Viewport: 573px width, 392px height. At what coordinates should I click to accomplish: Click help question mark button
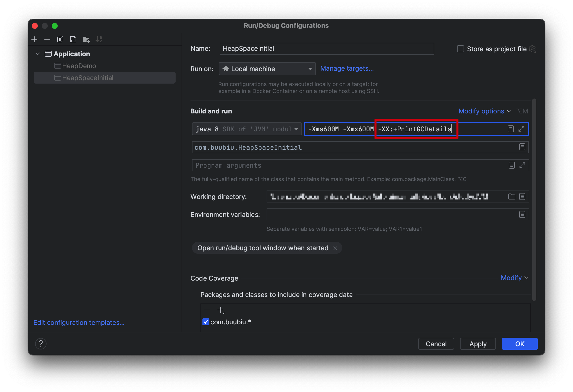coord(41,344)
